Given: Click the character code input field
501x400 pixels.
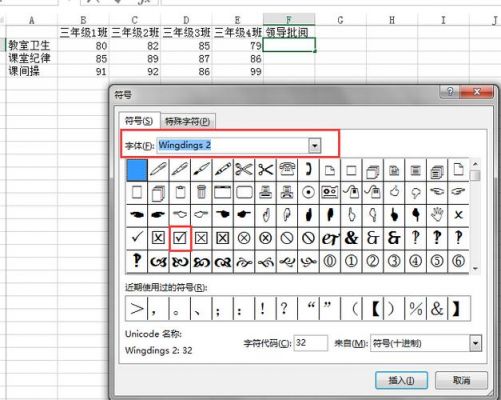Looking at the screenshot, I should (310, 343).
